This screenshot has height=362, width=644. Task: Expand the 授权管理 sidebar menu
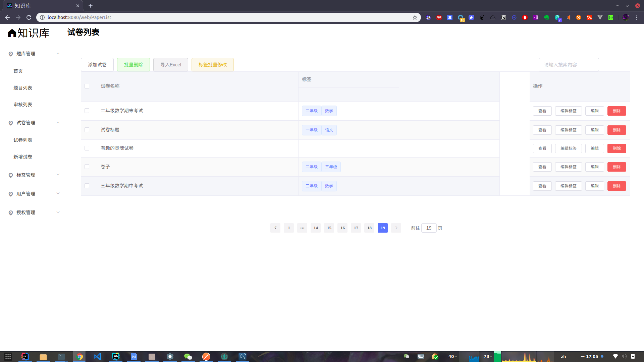(34, 213)
